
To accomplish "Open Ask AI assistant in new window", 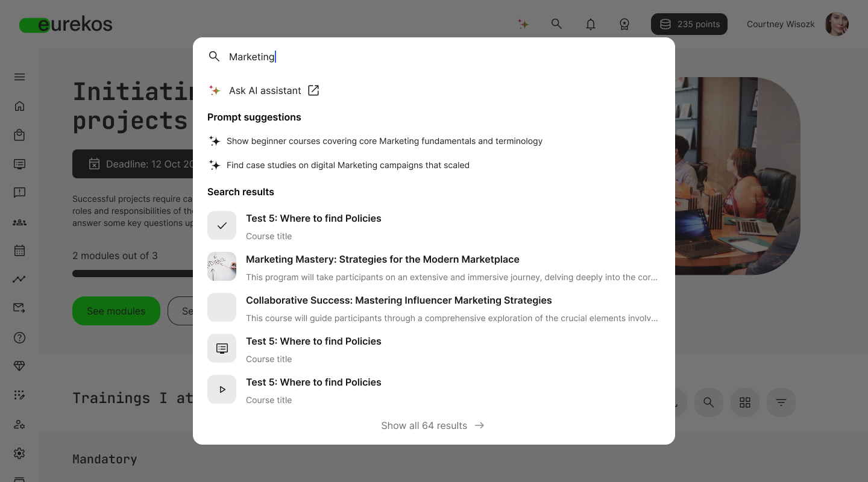I will 265,90.
